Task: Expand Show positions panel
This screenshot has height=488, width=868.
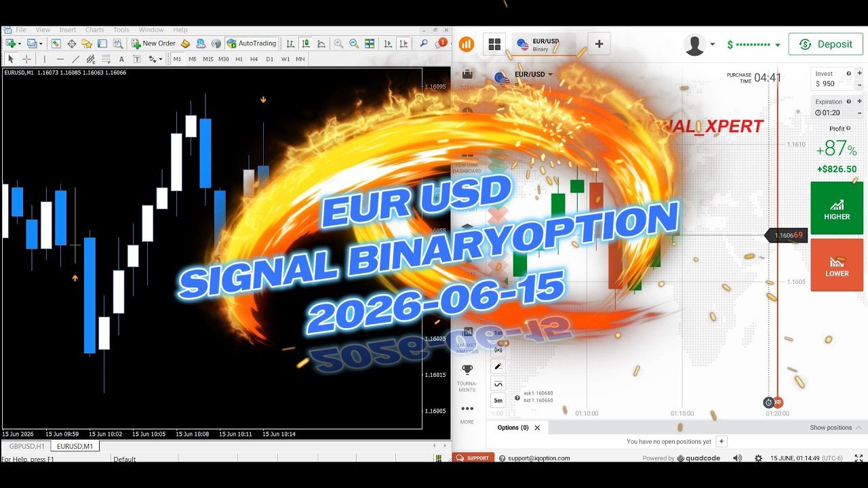Action: click(835, 428)
